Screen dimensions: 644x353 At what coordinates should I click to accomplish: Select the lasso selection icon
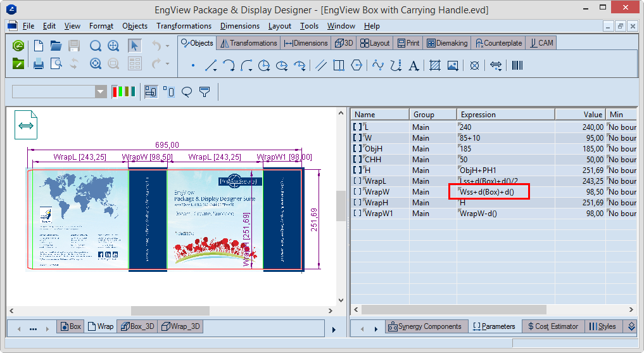click(187, 92)
